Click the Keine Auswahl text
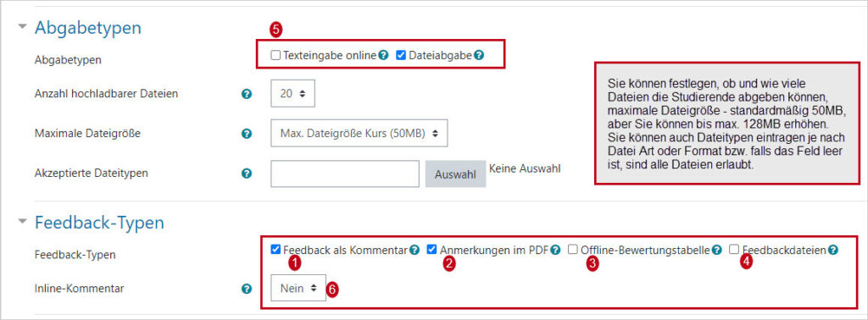The width and height of the screenshot is (868, 320). [525, 169]
